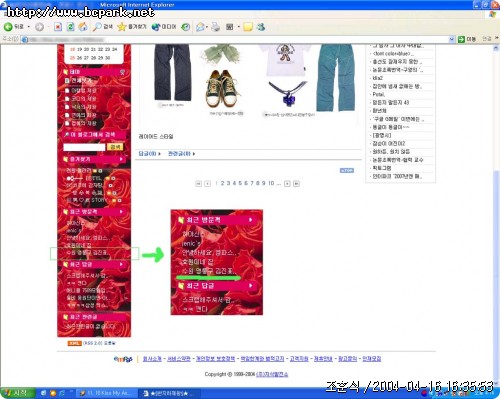Click the Windows Start button
The width and height of the screenshot is (500, 399).
pyautogui.click(x=17, y=393)
